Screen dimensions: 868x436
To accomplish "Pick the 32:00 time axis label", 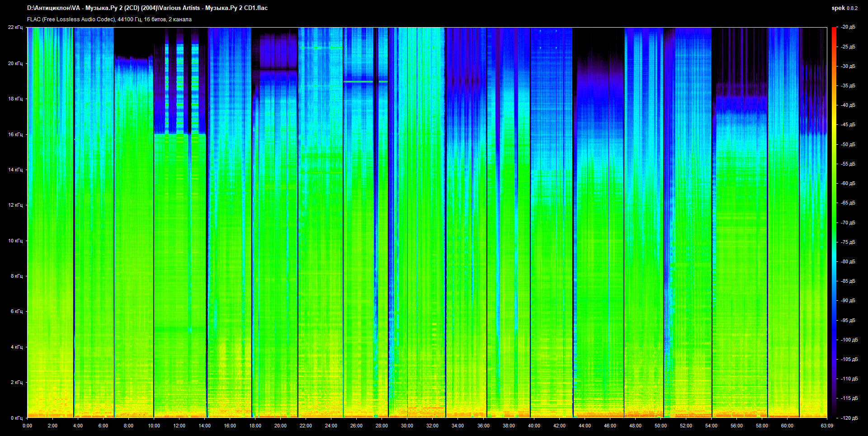I will pos(432,426).
